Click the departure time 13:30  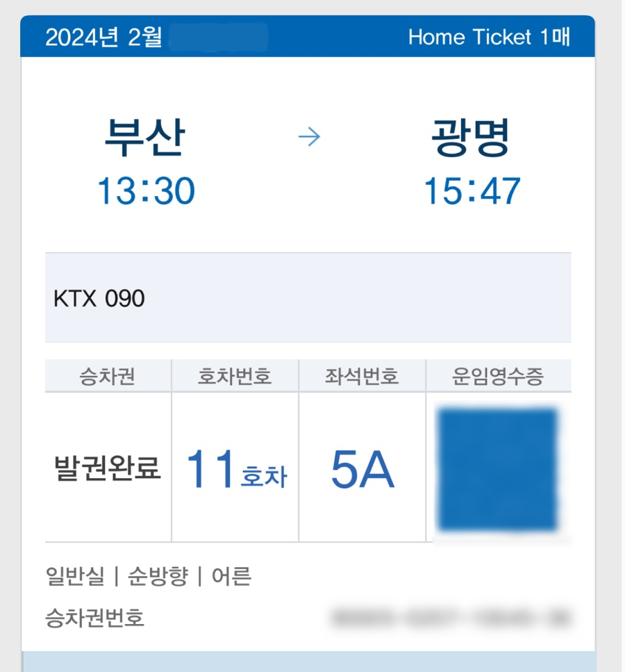(x=146, y=190)
